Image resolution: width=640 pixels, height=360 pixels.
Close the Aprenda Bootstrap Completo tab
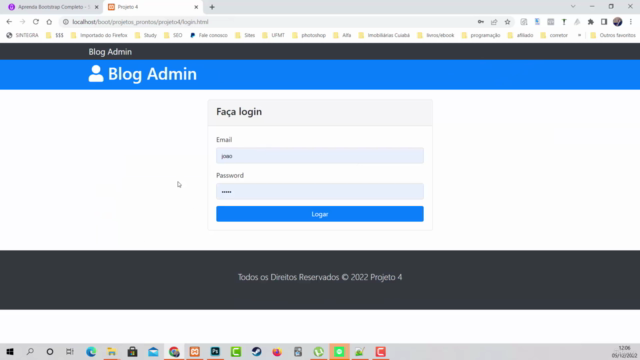[97, 7]
